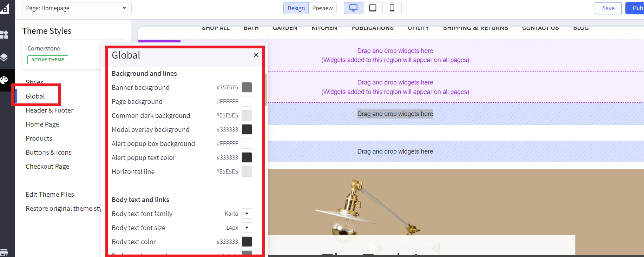Pick Body text color swatch
The width and height of the screenshot is (644, 257).
[x=247, y=242]
